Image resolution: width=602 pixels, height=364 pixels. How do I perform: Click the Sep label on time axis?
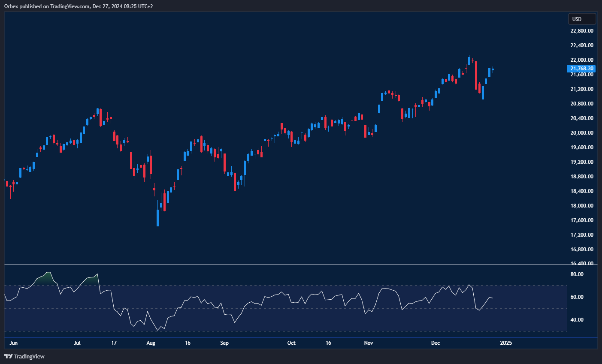(x=224, y=343)
